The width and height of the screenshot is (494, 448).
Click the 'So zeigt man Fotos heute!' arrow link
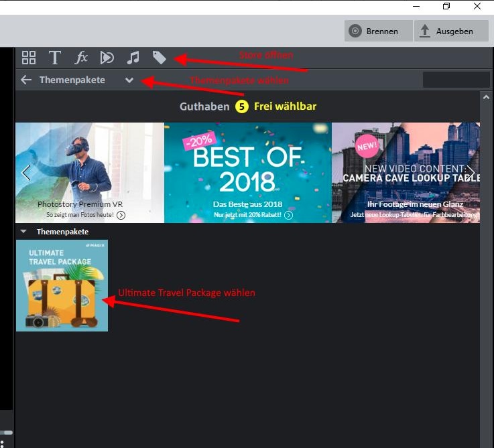pyautogui.click(x=121, y=215)
